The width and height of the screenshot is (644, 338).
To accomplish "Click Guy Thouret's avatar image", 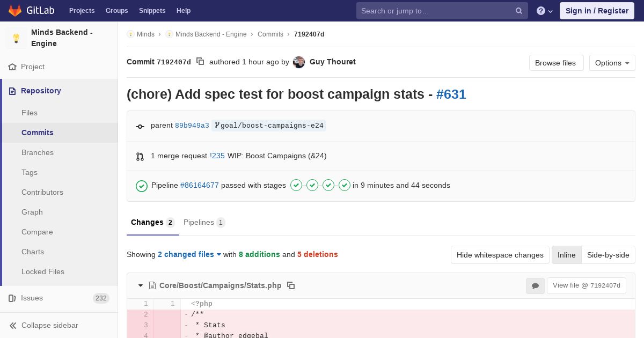I will click(299, 62).
